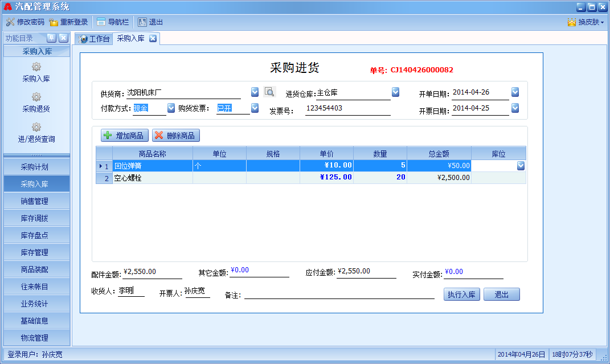
Task: Open 采购退货 gear icon in sidebar
Action: pos(36,97)
